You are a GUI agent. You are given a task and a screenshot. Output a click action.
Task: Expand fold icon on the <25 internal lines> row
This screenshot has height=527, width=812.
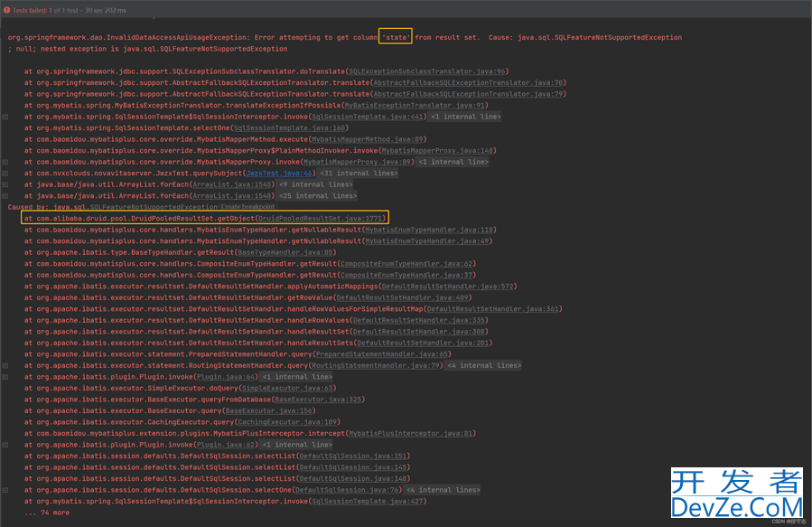[5, 196]
